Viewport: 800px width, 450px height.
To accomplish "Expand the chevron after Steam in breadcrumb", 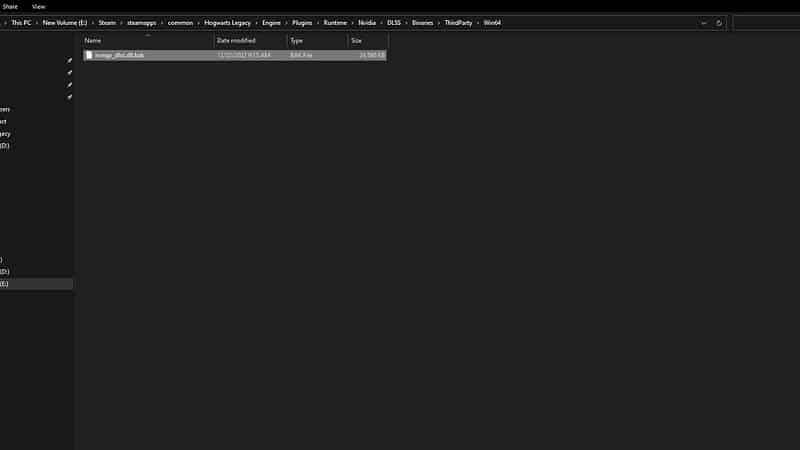I will tap(121, 22).
